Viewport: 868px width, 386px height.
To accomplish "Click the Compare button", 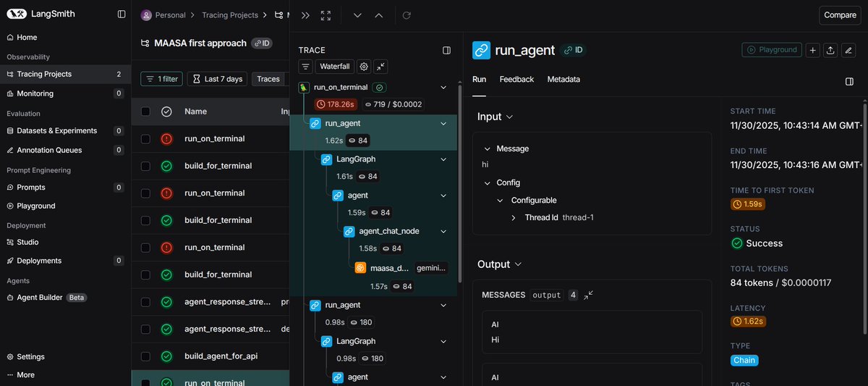I will tap(840, 15).
